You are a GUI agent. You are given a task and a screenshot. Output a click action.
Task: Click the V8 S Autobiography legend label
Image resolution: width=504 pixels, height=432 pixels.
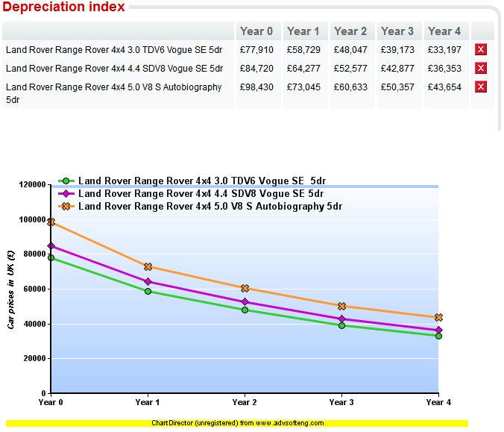(210, 207)
